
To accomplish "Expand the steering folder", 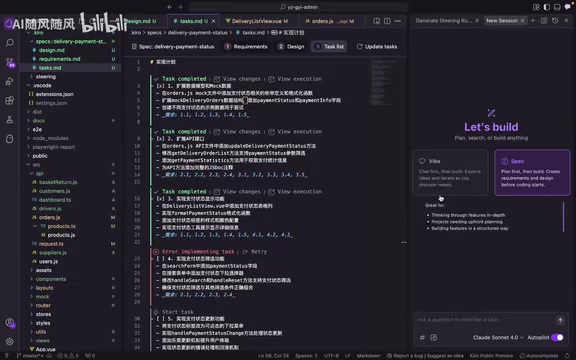I will click(x=46, y=76).
